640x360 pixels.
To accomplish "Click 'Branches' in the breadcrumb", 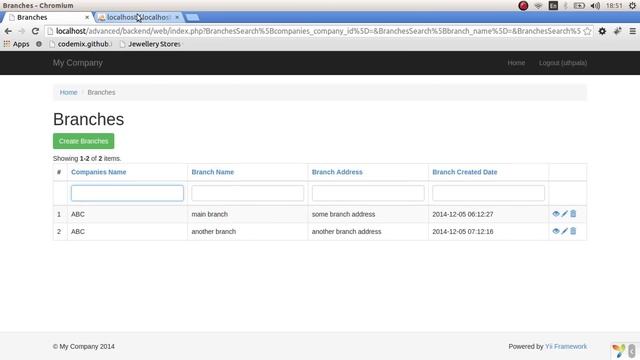I will click(x=101, y=92).
